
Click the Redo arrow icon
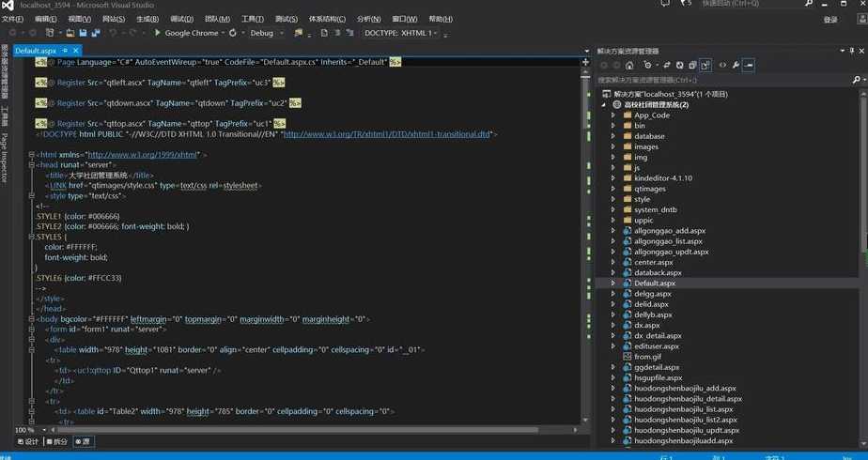[x=132, y=33]
